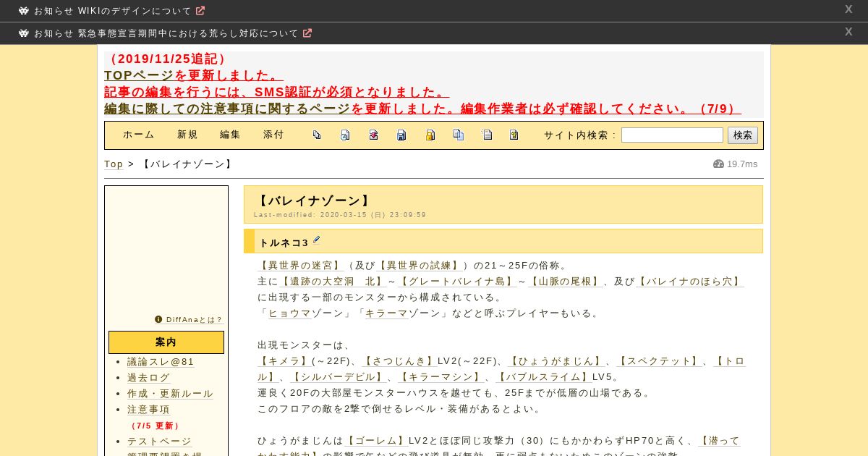The height and width of the screenshot is (456, 868).
Task: Open 注意事項 in the sidebar
Action: [x=149, y=410]
